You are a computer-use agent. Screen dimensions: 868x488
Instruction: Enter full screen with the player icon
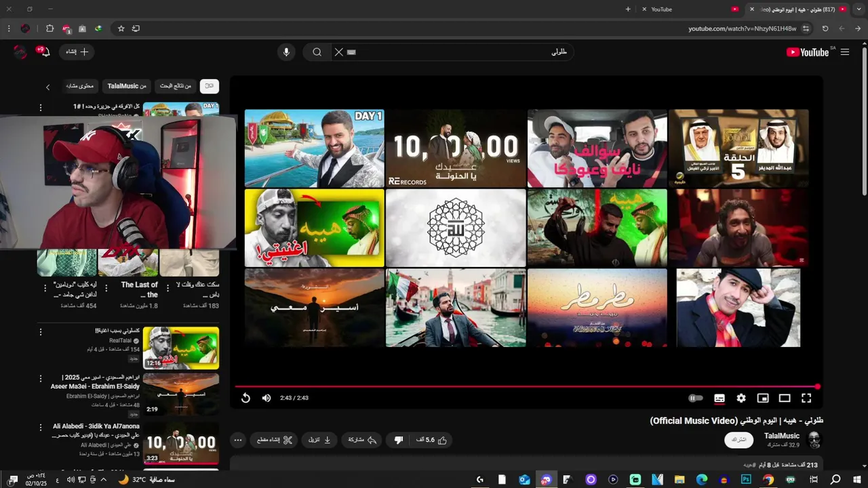point(806,398)
